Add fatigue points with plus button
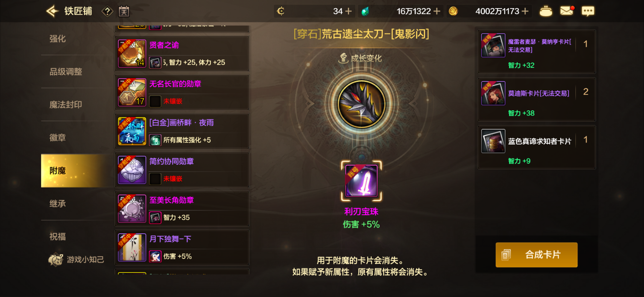 pyautogui.click(x=348, y=11)
